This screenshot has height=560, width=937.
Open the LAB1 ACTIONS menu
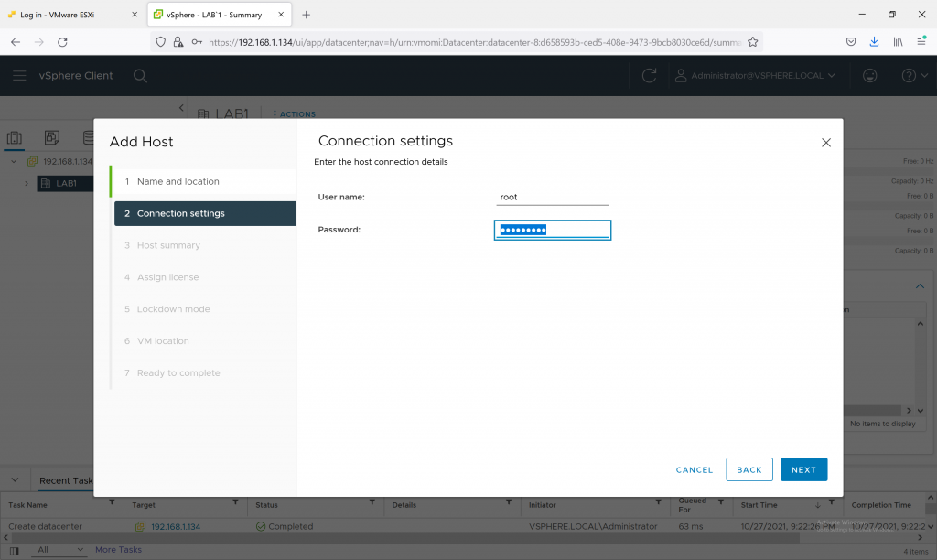coord(294,114)
